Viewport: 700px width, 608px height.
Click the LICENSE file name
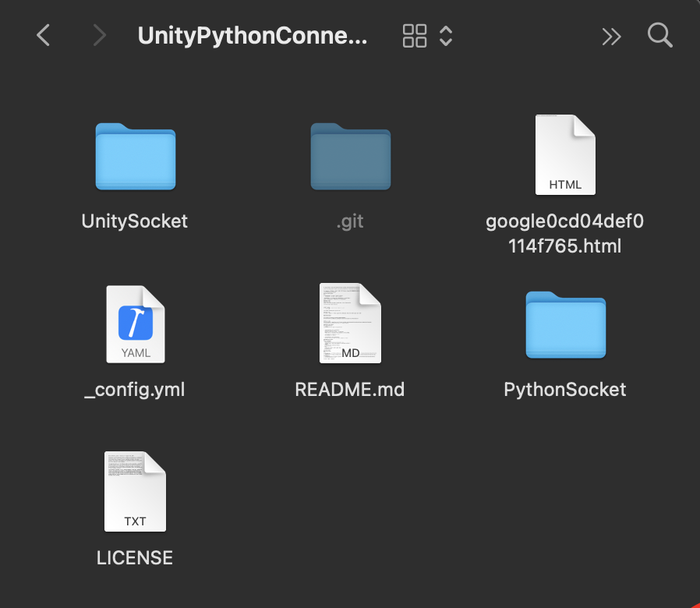point(134,558)
